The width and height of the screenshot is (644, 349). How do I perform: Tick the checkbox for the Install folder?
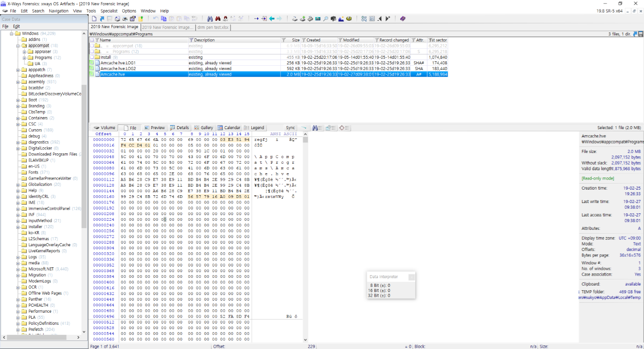point(92,57)
